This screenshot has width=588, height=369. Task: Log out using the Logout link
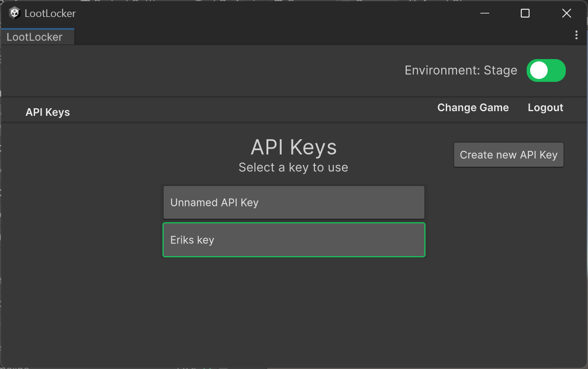coord(545,108)
